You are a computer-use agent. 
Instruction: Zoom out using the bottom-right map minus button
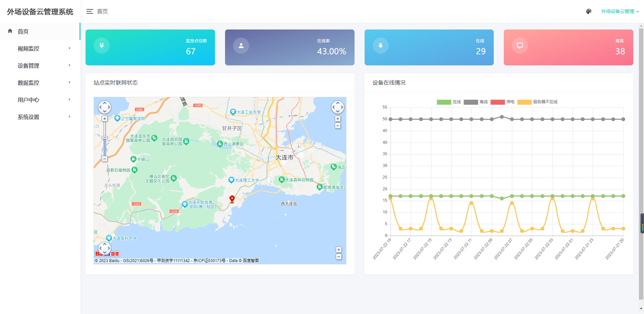339,257
